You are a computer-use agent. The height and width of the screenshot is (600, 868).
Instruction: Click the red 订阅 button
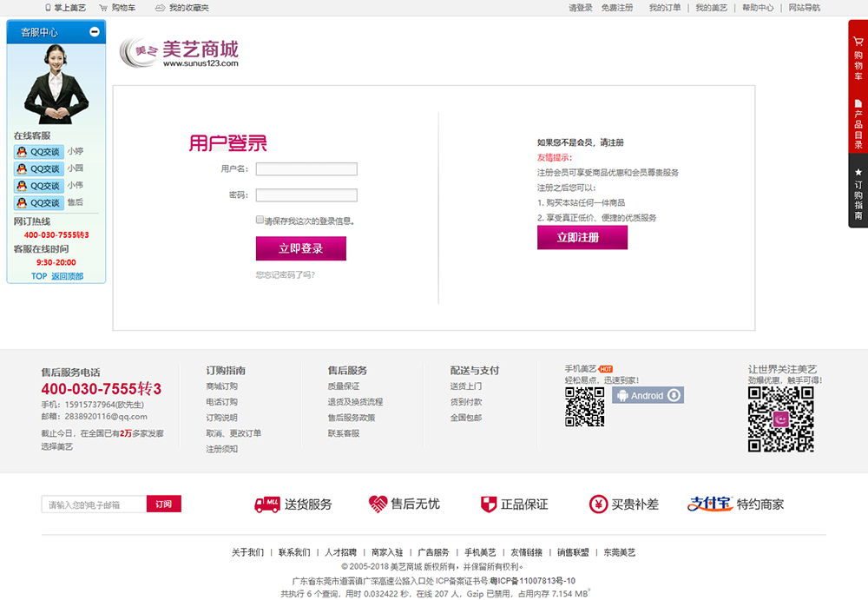tap(164, 504)
